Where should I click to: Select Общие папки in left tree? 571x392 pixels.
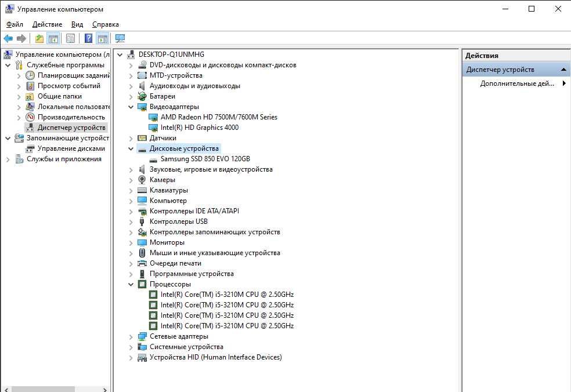pyautogui.click(x=60, y=96)
